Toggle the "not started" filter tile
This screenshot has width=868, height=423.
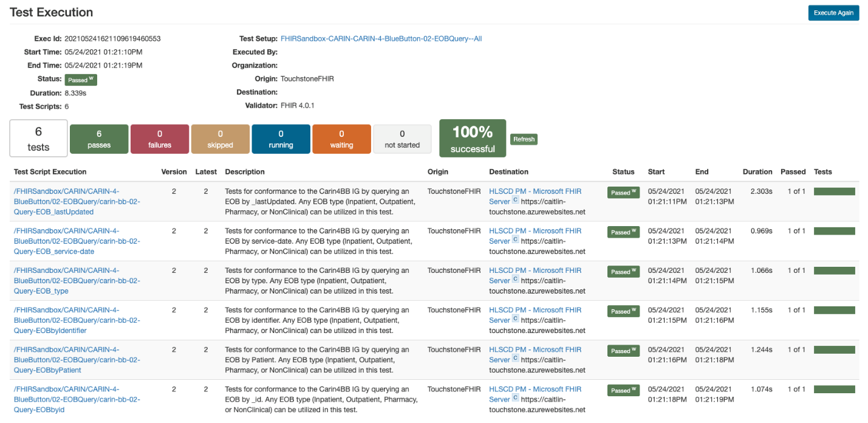tap(402, 139)
